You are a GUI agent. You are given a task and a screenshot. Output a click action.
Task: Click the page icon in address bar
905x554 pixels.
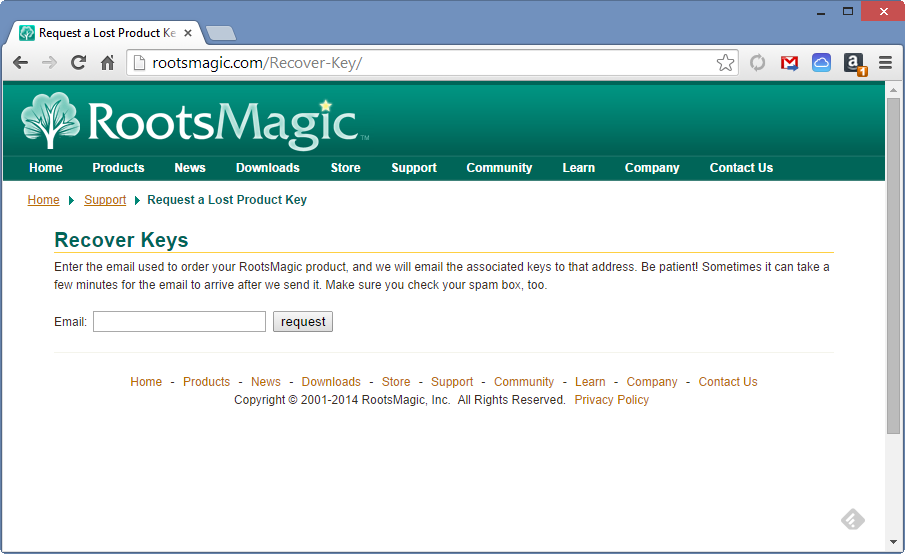139,62
